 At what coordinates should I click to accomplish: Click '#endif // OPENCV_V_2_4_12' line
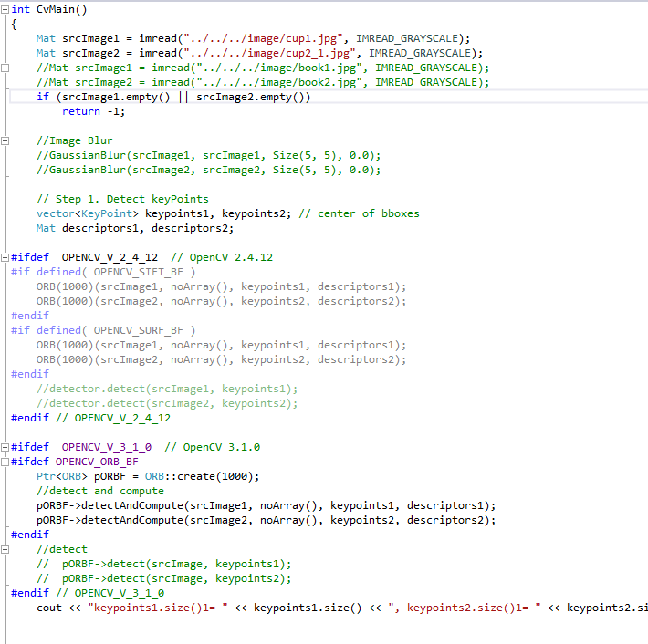(91, 418)
